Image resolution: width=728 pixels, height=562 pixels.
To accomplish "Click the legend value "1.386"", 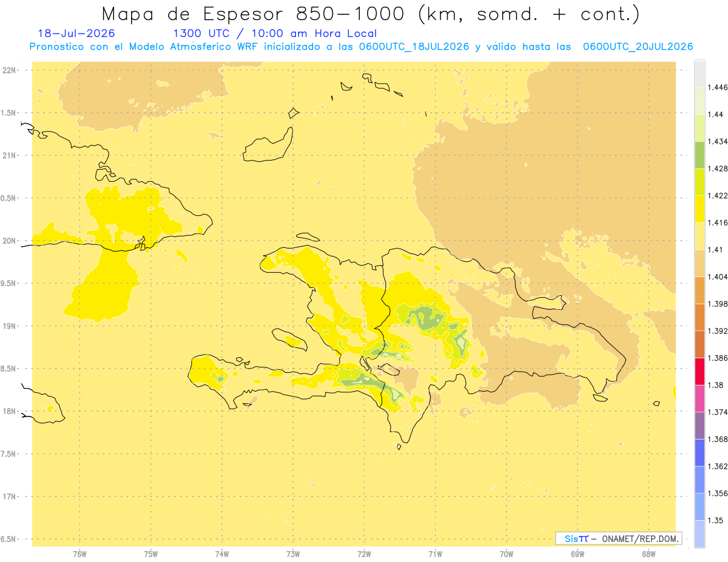I will pyautogui.click(x=718, y=358).
